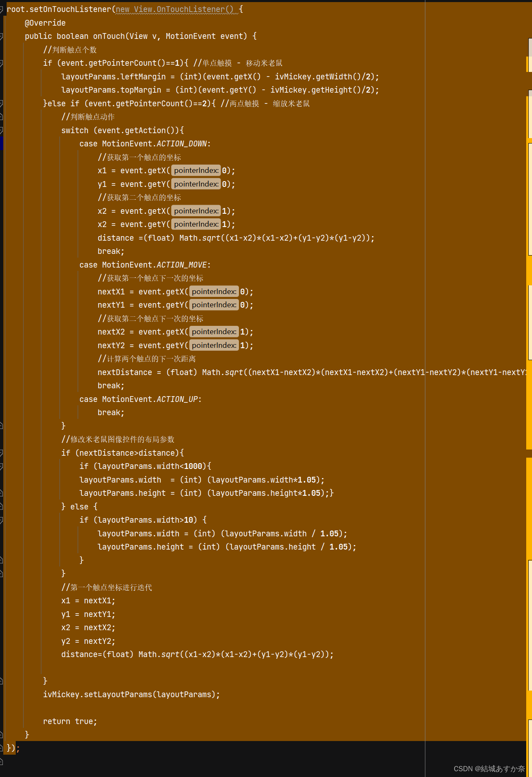The width and height of the screenshot is (532, 777).
Task: Click layoutParams.height / 1.05 assignment line
Action: [x=227, y=547]
